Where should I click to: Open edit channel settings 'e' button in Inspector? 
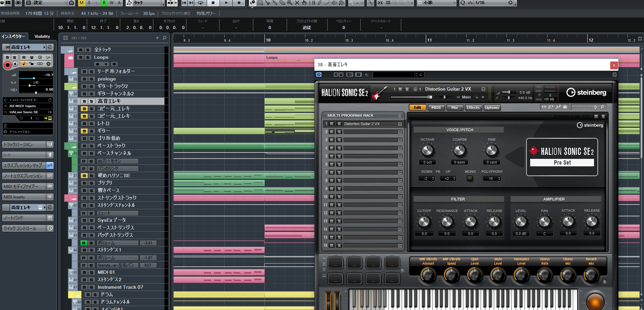[x=50, y=47]
